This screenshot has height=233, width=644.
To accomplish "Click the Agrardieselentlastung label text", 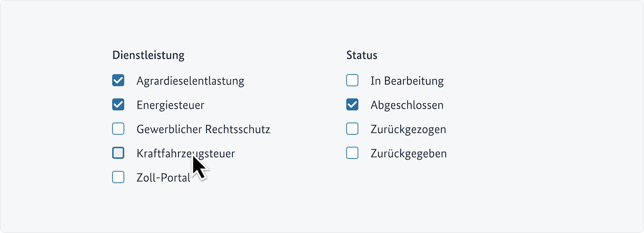I will (x=190, y=81).
